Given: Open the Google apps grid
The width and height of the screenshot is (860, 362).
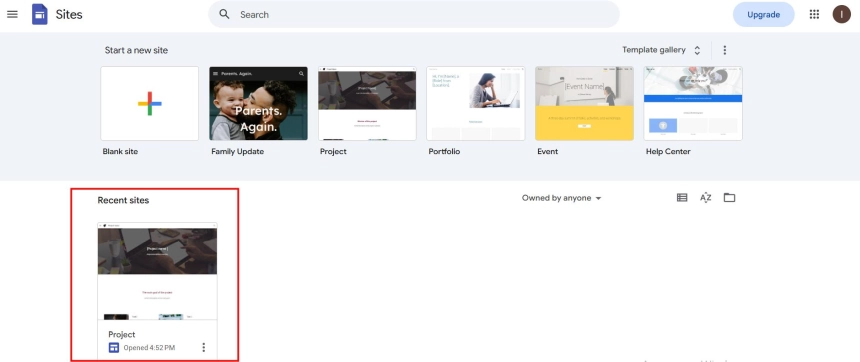Looking at the screenshot, I should click(814, 14).
